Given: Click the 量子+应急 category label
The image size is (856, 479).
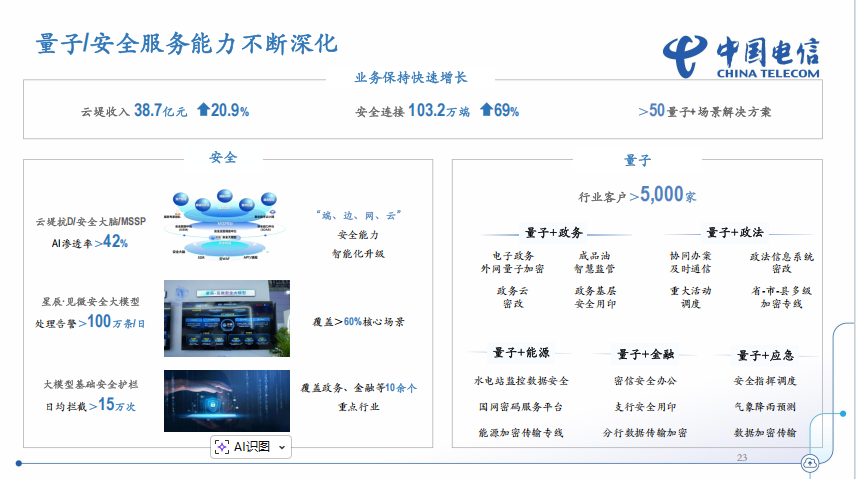Looking at the screenshot, I should [x=765, y=354].
